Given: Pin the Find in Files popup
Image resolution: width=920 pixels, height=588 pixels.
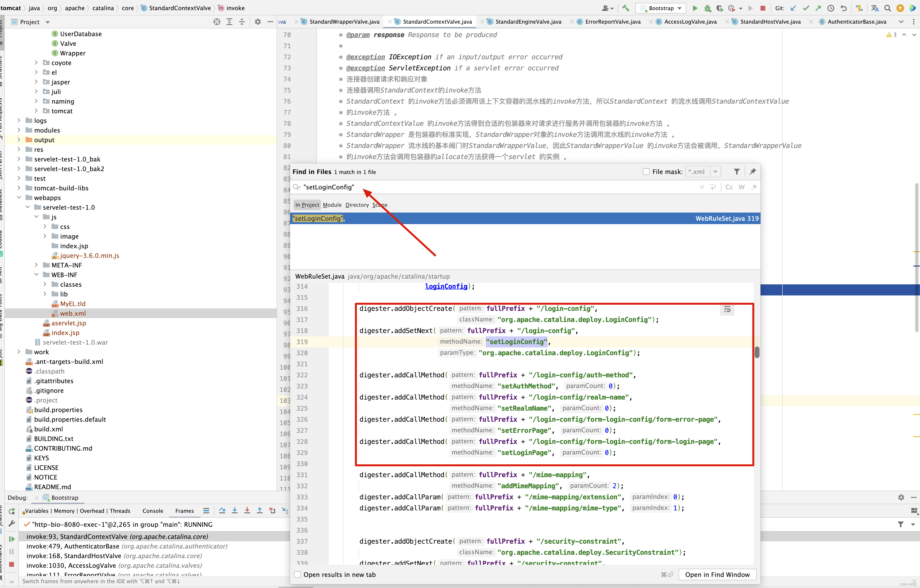Looking at the screenshot, I should pos(752,172).
